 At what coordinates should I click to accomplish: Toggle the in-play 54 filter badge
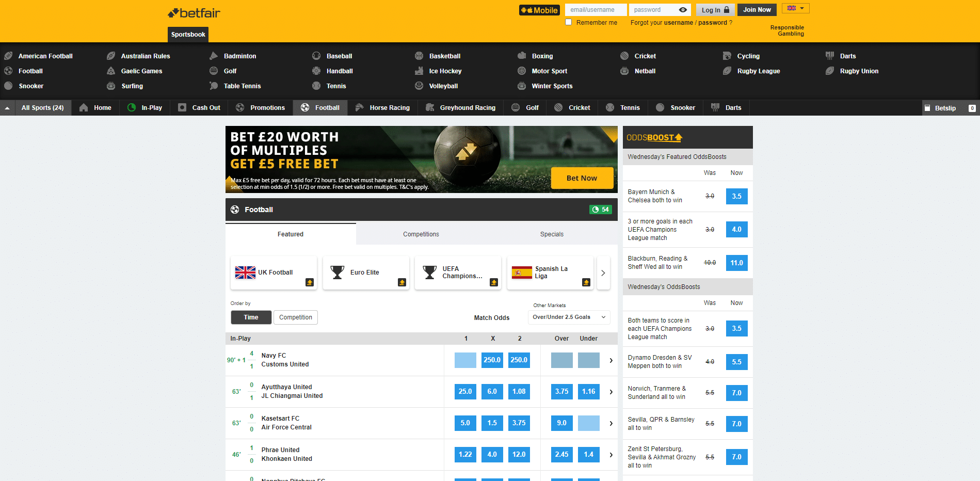(x=601, y=210)
